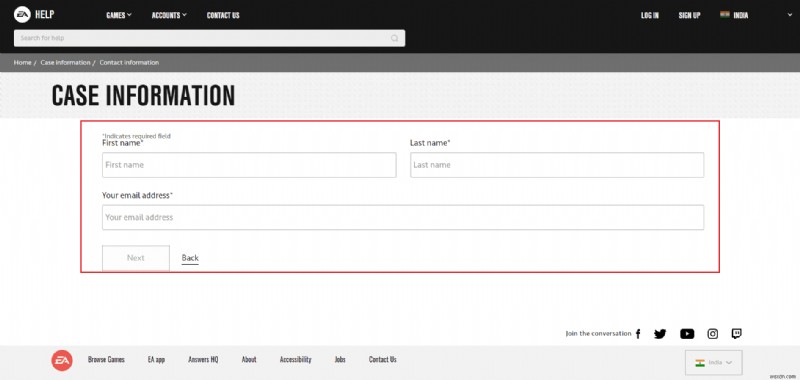This screenshot has width=800, height=380.
Task: Click Sign Up in the header
Action: pos(689,15)
